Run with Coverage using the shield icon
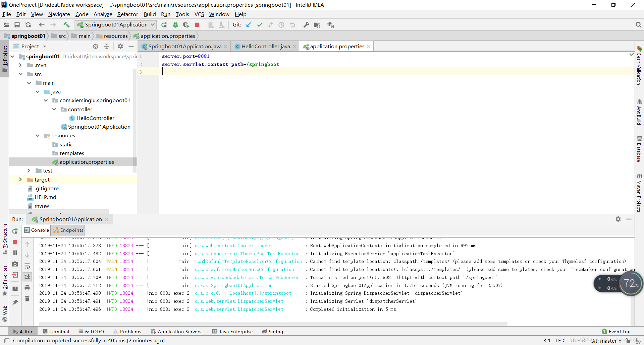 [186, 25]
